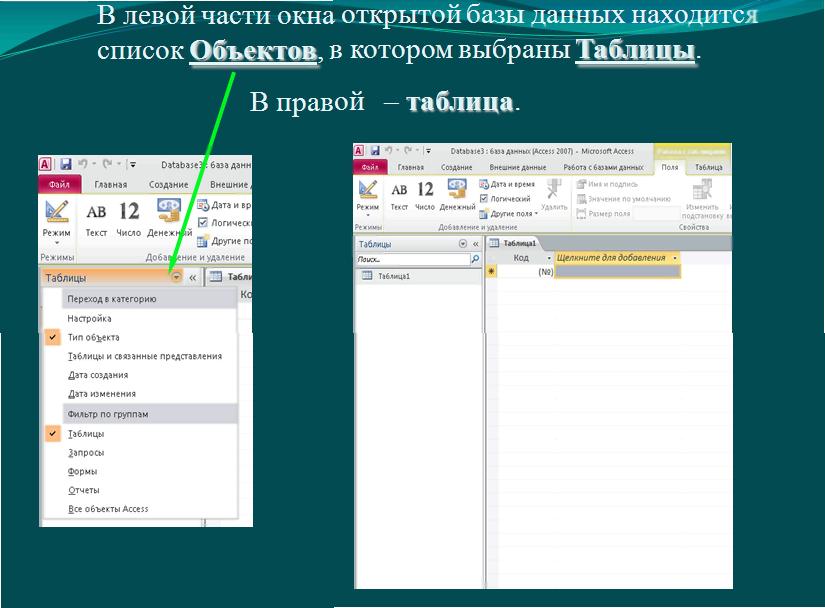
Task: Choose Все объекты Access in the menu
Action: click(x=107, y=509)
